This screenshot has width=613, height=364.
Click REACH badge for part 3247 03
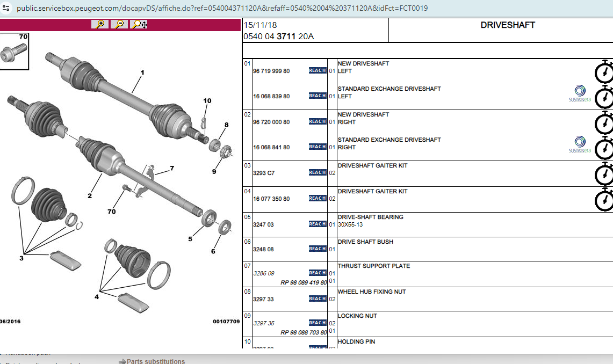[318, 224]
